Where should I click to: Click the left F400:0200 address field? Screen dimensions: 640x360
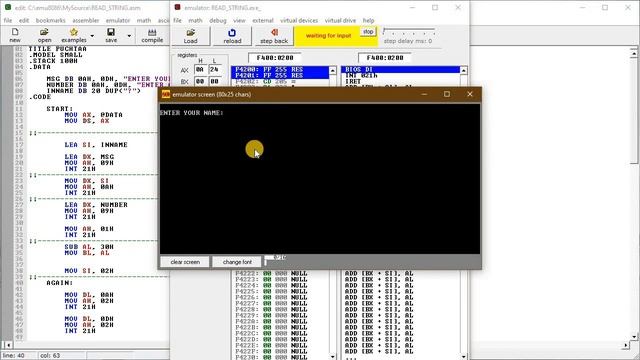pos(275,58)
